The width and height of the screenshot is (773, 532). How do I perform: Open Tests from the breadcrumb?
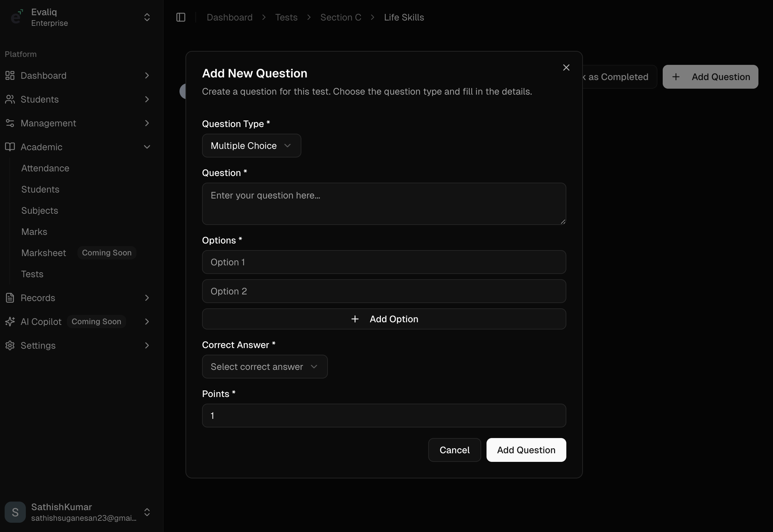click(286, 17)
